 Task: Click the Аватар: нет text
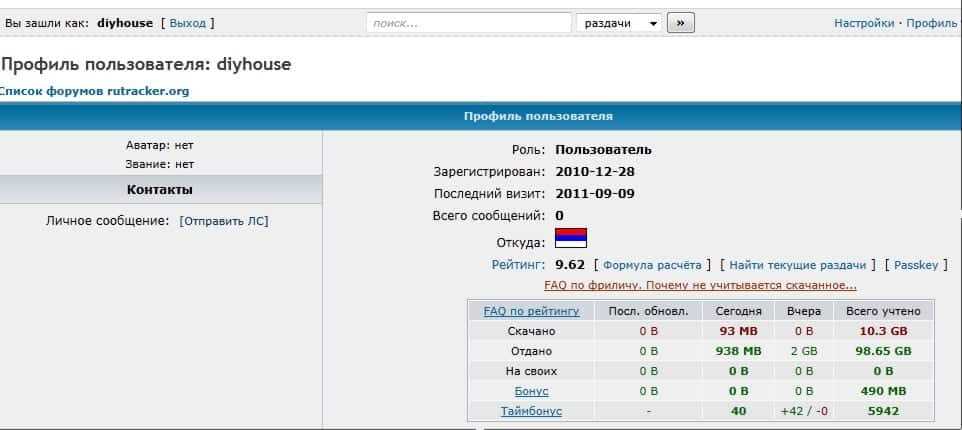tap(160, 145)
